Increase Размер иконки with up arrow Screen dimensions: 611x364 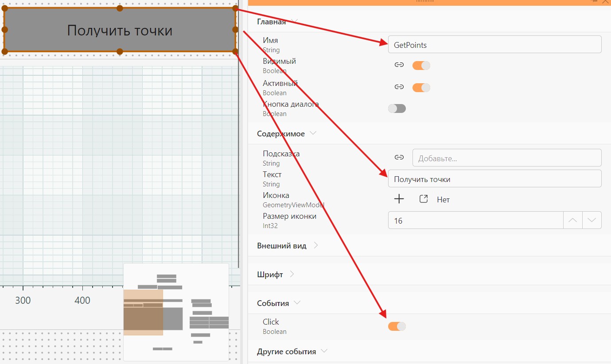(573, 220)
